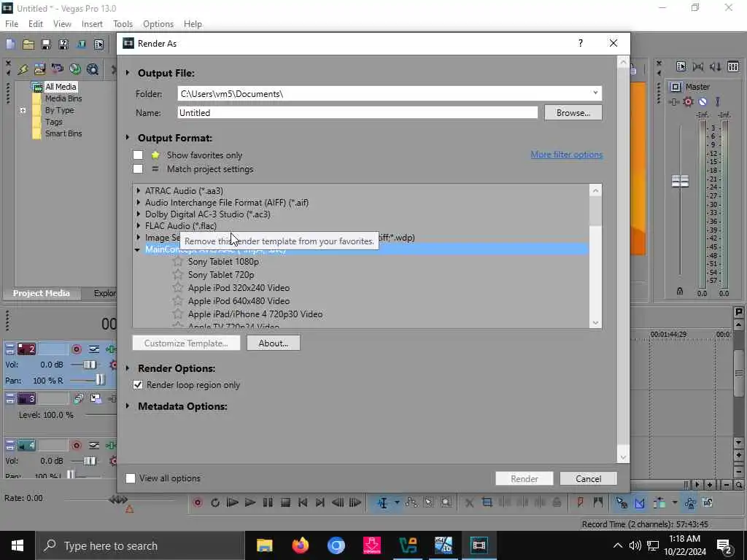Image resolution: width=747 pixels, height=560 pixels.
Task: Click Cancel in Render As dialog
Action: coord(589,478)
